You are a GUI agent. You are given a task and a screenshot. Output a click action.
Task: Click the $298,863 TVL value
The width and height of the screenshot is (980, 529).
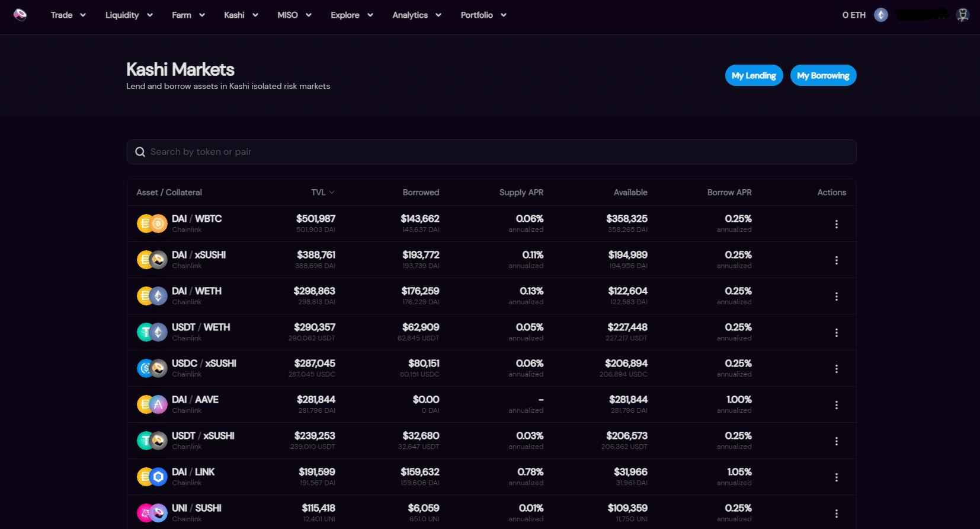[x=314, y=291]
